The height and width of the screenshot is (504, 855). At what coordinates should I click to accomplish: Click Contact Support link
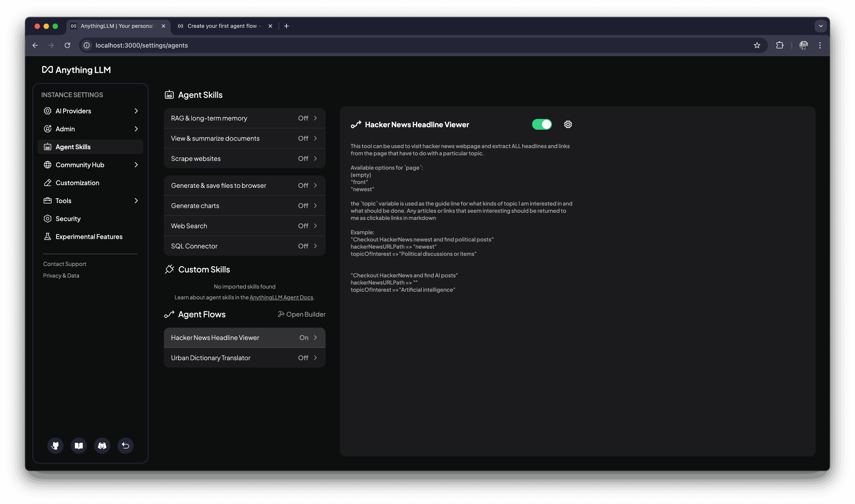pos(65,264)
